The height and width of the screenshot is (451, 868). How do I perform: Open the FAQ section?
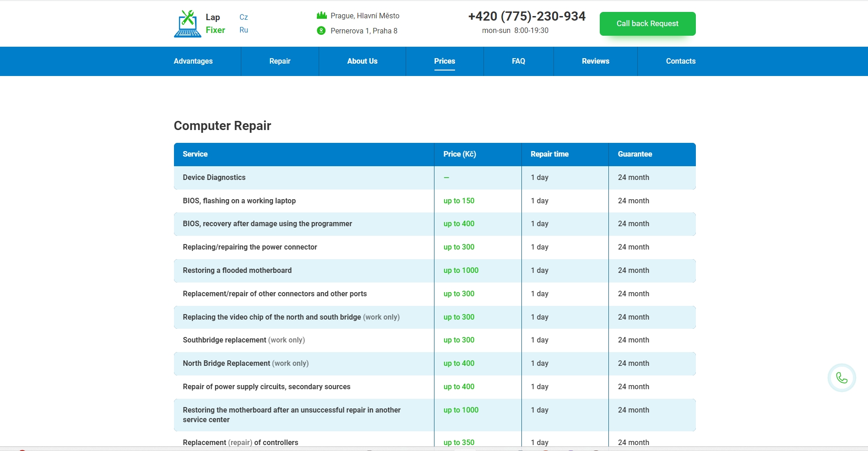pyautogui.click(x=518, y=61)
